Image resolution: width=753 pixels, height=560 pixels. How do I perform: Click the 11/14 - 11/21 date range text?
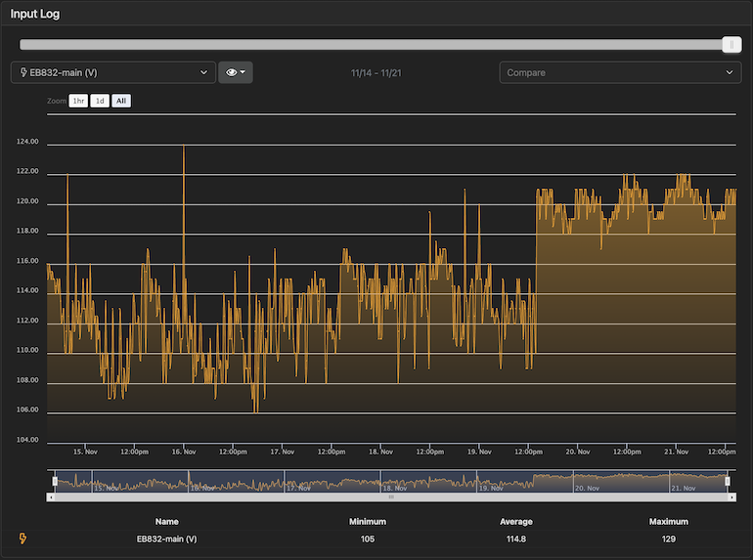coord(376,73)
